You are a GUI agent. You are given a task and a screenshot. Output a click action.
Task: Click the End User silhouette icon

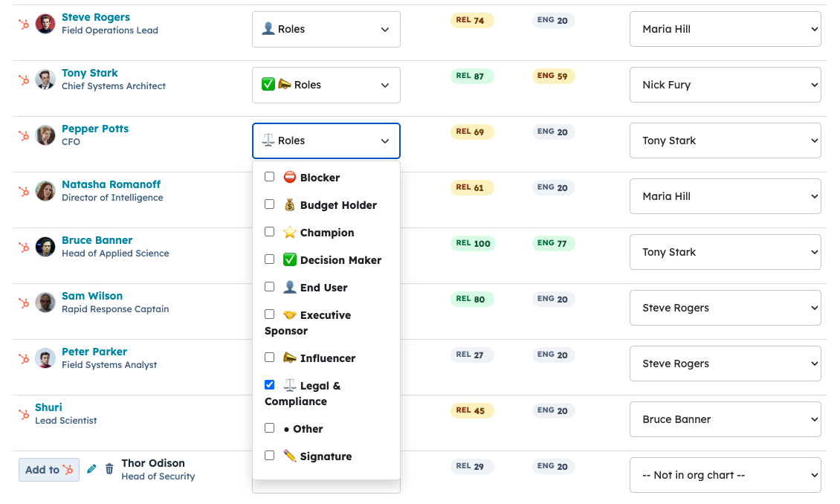[290, 287]
